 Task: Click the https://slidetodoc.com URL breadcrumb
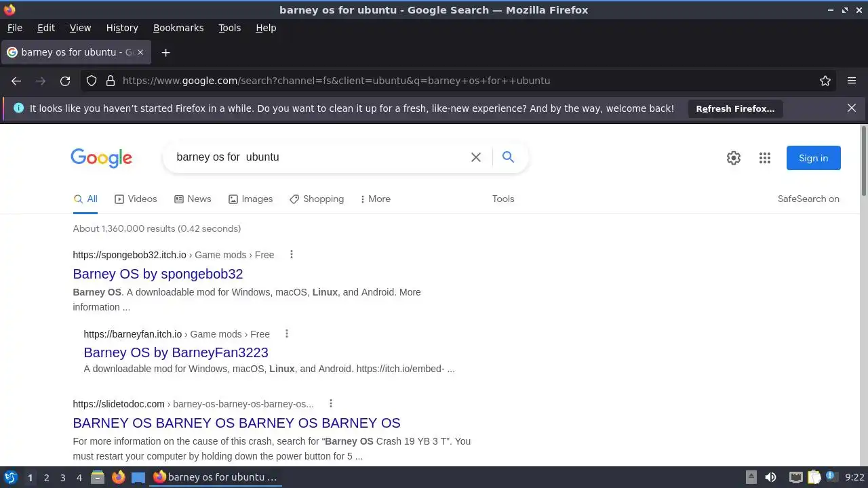click(x=119, y=404)
